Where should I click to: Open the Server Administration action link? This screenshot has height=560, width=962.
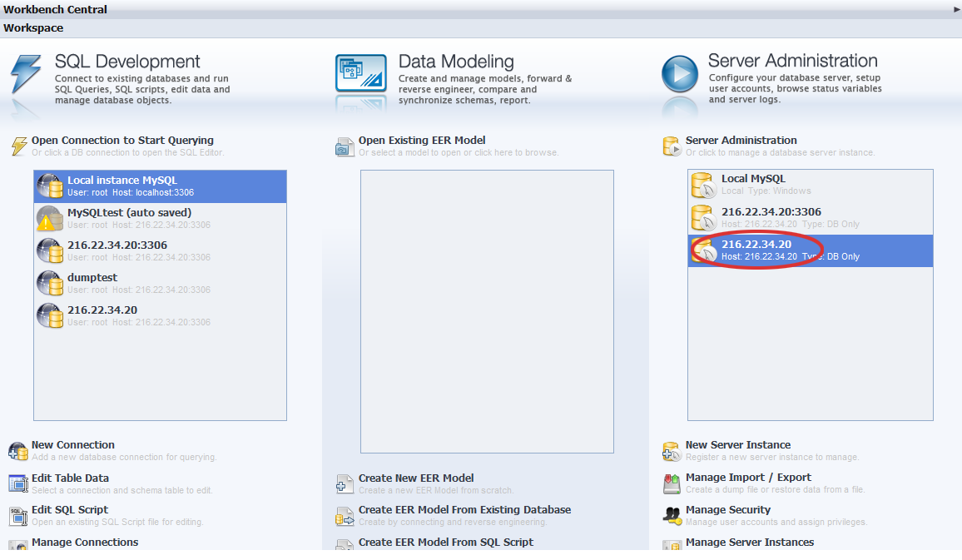coord(741,141)
